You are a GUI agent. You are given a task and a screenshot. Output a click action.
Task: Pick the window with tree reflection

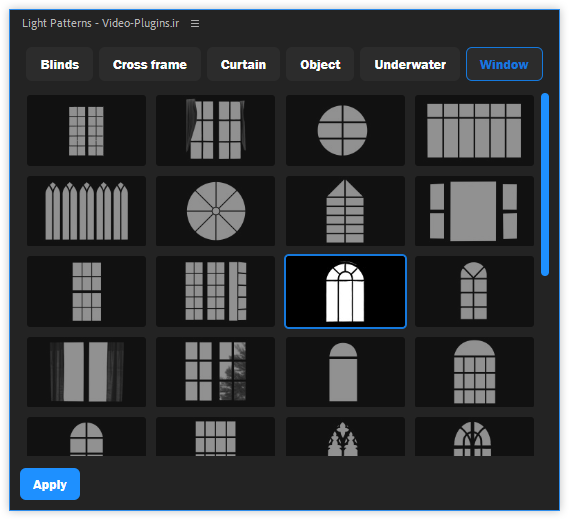coord(216,372)
